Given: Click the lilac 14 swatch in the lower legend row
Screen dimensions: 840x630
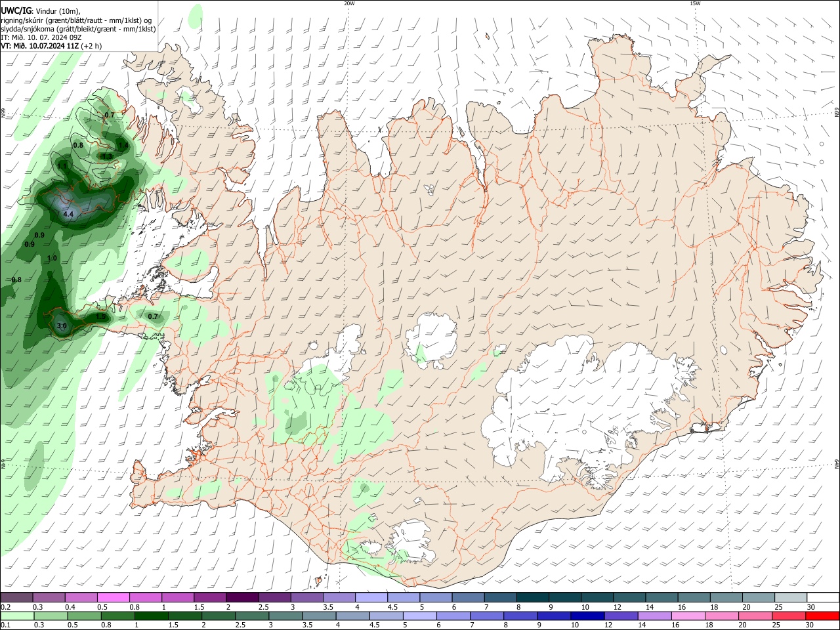Looking at the screenshot, I should click(x=654, y=616).
